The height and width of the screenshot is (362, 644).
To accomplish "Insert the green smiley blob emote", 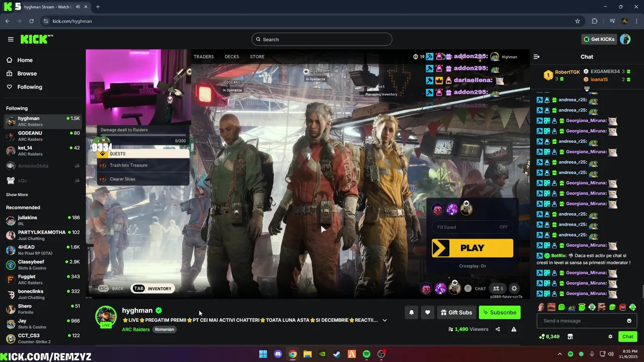I will (561, 307).
